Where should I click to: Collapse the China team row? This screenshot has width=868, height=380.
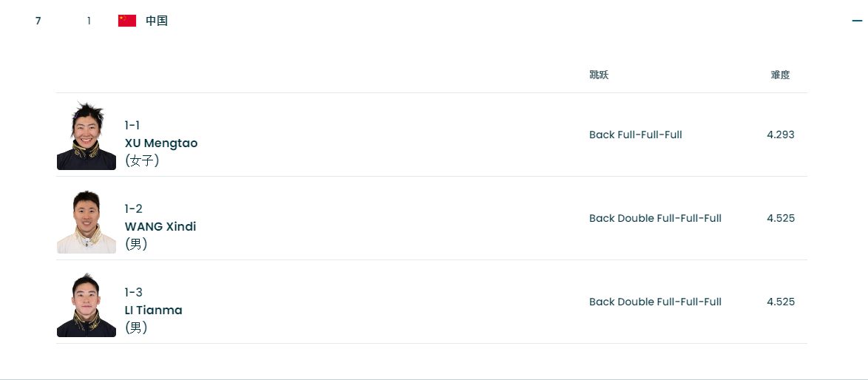pos(857,21)
